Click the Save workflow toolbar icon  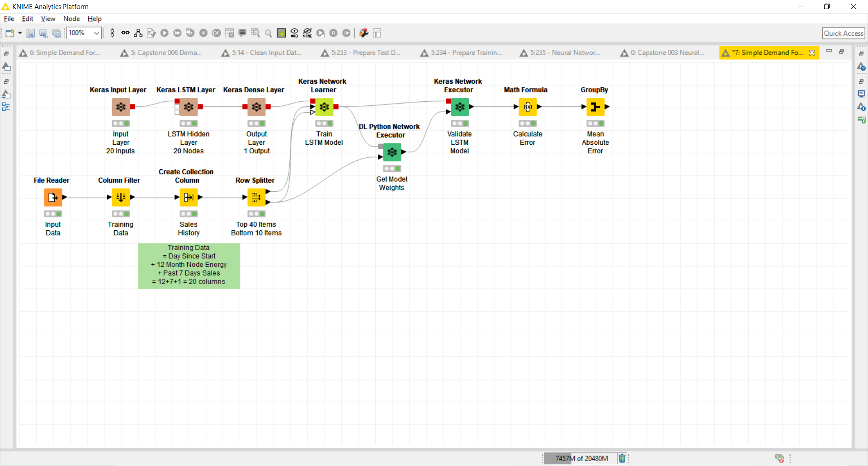[31, 33]
